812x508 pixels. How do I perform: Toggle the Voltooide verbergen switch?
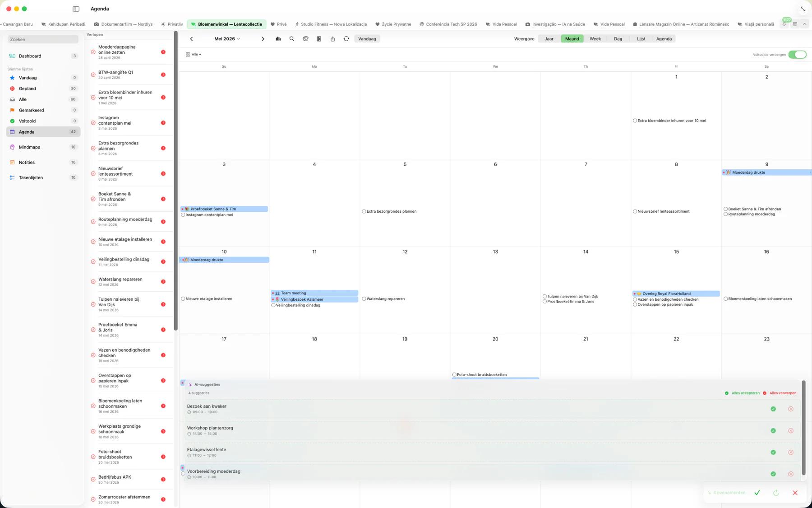(x=797, y=55)
